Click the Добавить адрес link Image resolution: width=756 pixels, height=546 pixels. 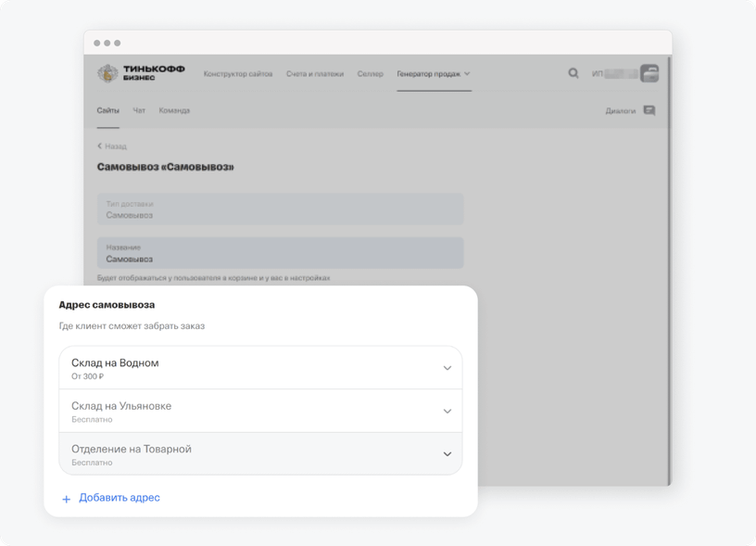(x=120, y=497)
